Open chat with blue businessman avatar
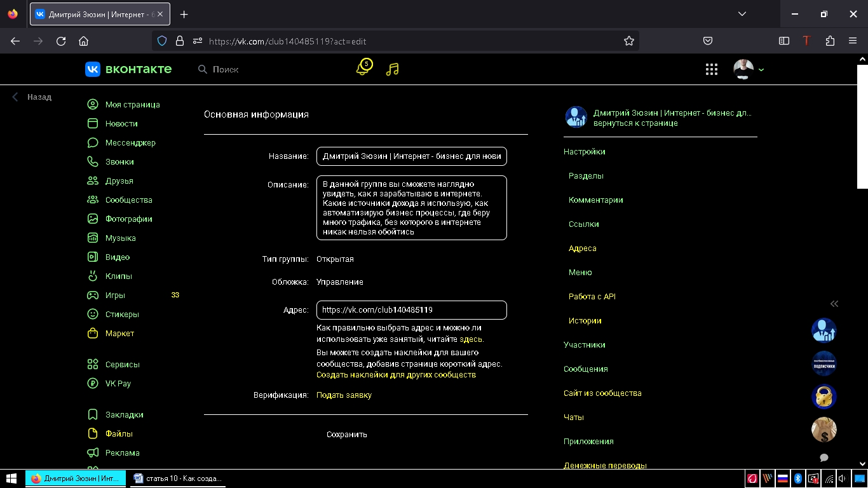This screenshot has width=868, height=488. tap(824, 330)
